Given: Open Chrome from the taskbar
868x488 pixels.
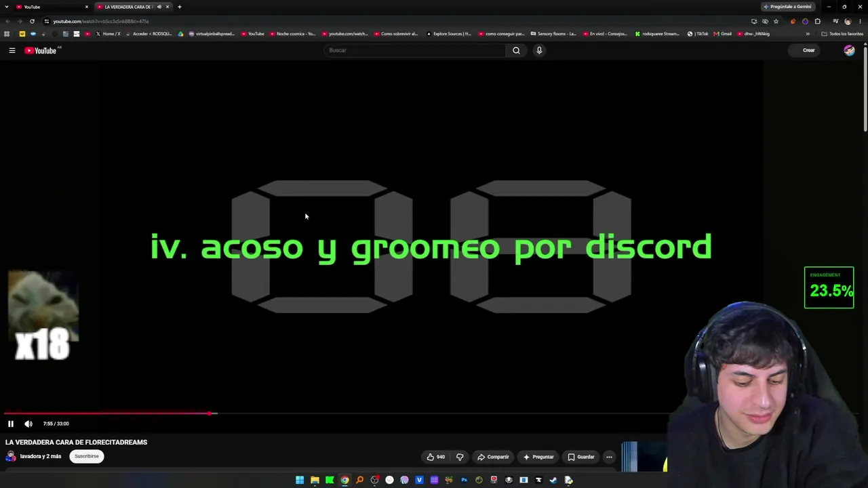Looking at the screenshot, I should click(x=344, y=480).
